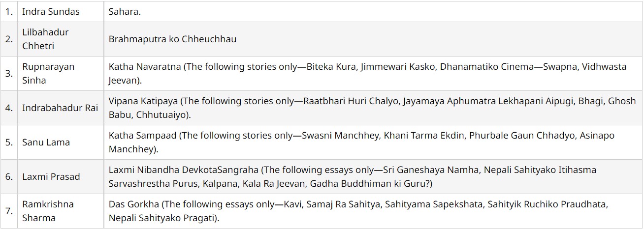Click row number 6 cell

(9, 176)
